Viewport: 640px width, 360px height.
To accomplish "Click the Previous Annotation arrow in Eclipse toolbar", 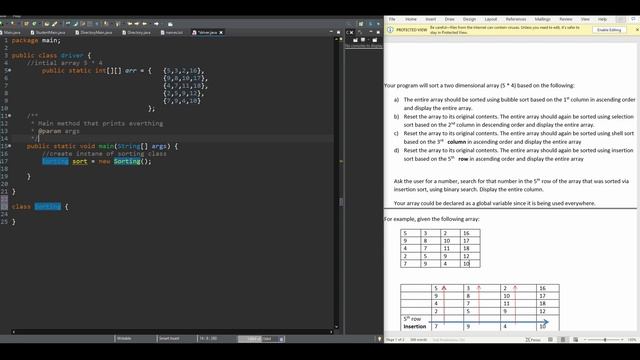I will [x=117, y=24].
